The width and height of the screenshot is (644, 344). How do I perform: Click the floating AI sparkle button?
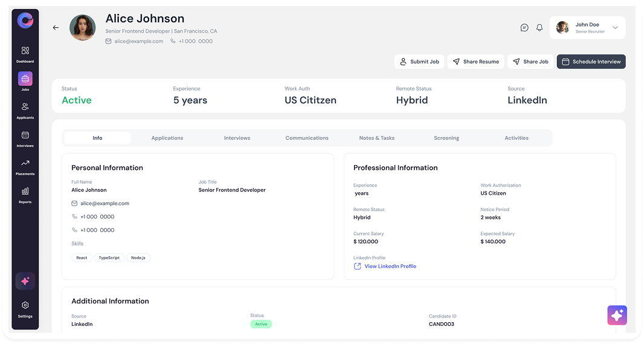617,315
